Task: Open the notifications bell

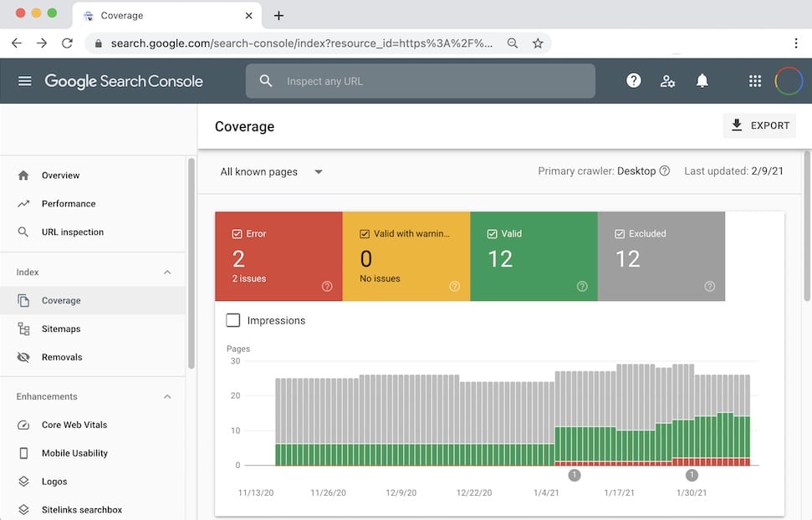Action: click(x=702, y=81)
